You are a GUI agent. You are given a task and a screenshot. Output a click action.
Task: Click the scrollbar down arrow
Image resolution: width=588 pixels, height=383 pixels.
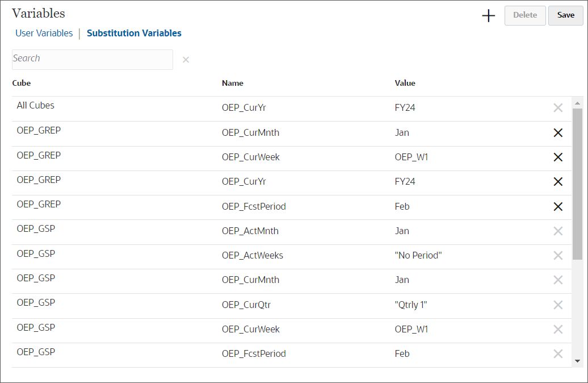click(577, 360)
